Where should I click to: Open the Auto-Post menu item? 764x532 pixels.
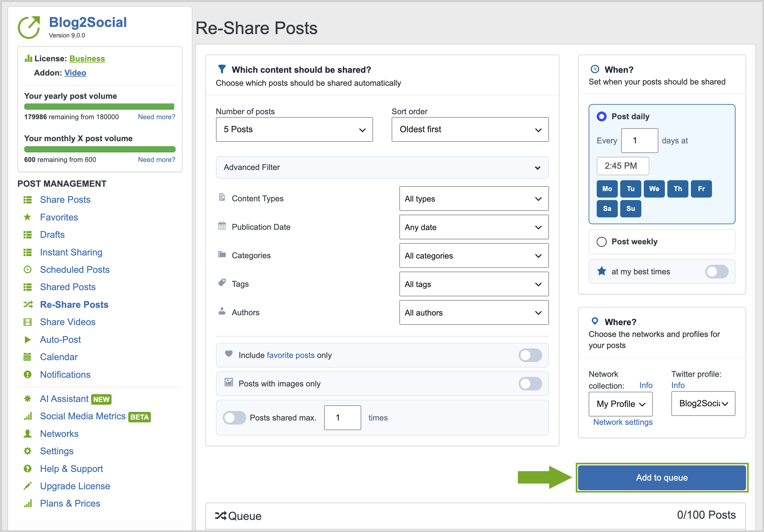60,339
